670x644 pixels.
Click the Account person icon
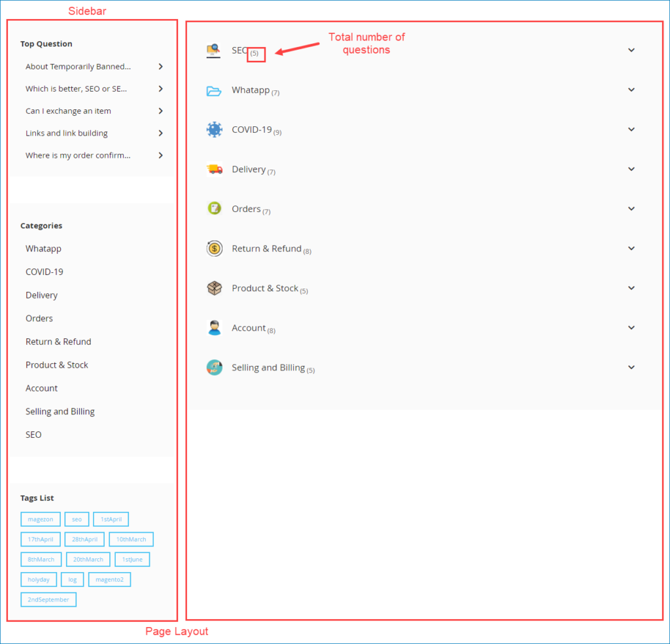point(215,328)
